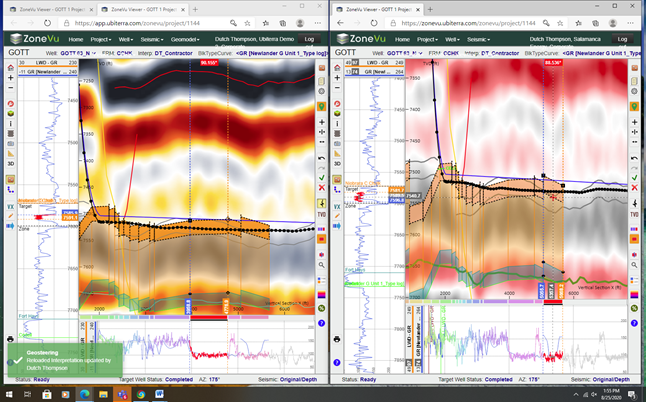
Task: Click the home view icon in left window toolbar
Action: (x=11, y=68)
